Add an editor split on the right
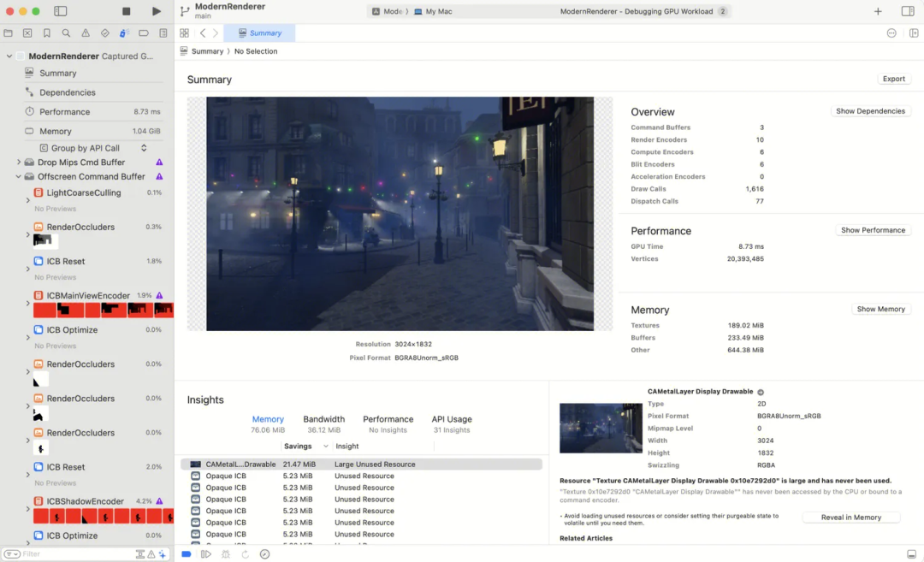The height and width of the screenshot is (562, 924). [914, 33]
